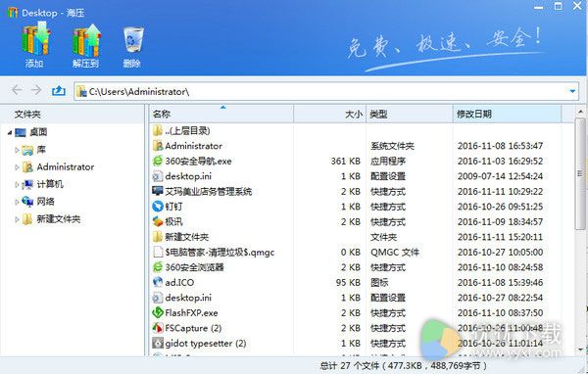This screenshot has width=588, height=374.
Task: Click the 解压到 (Extract to) icon
Action: (86, 40)
